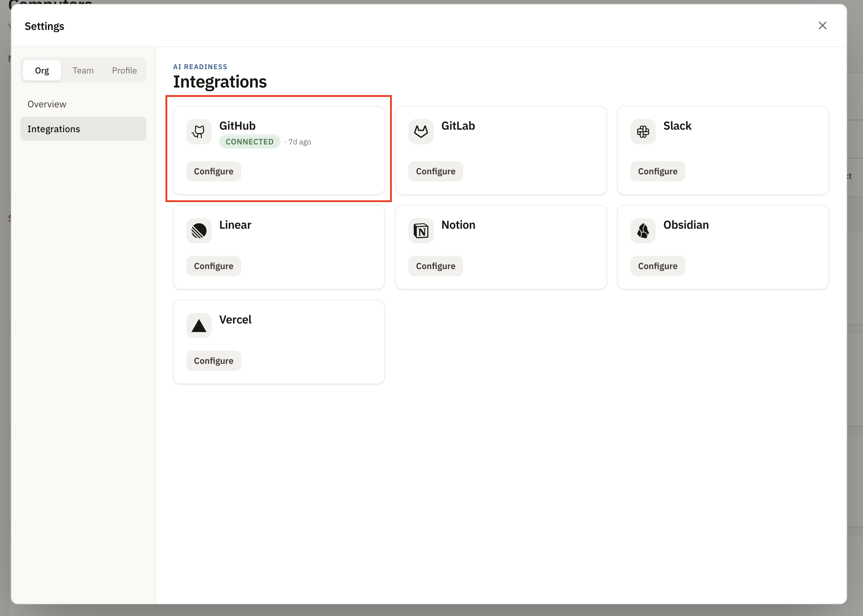The height and width of the screenshot is (616, 863).
Task: Configure the Vercel integration
Action: [214, 361]
